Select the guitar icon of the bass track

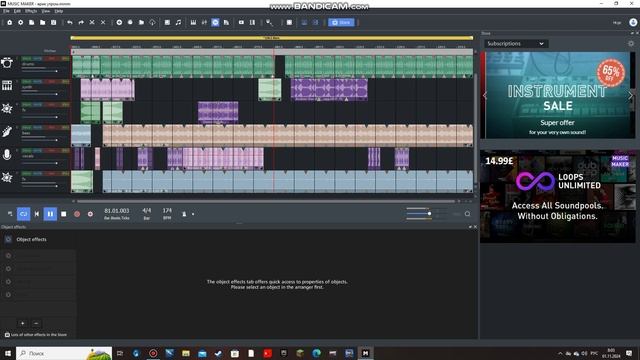(x=7, y=131)
